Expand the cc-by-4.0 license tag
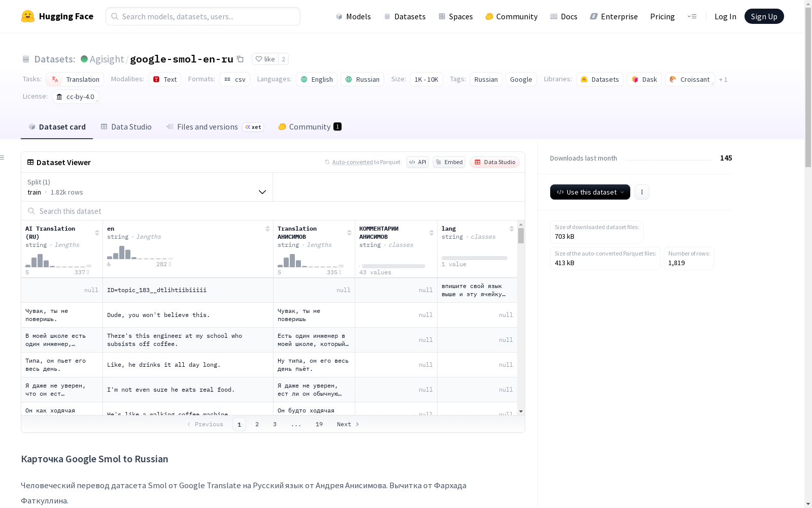The image size is (812, 508). [76, 97]
